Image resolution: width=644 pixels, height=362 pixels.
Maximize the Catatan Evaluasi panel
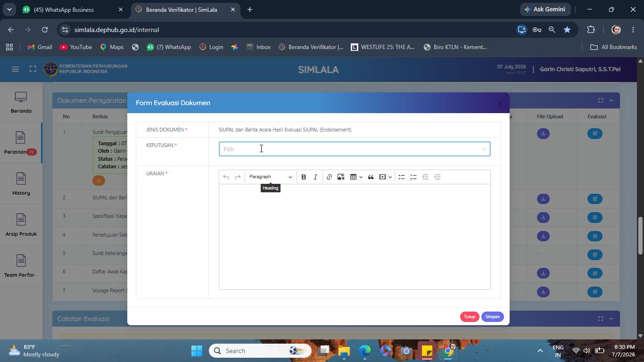(x=601, y=319)
